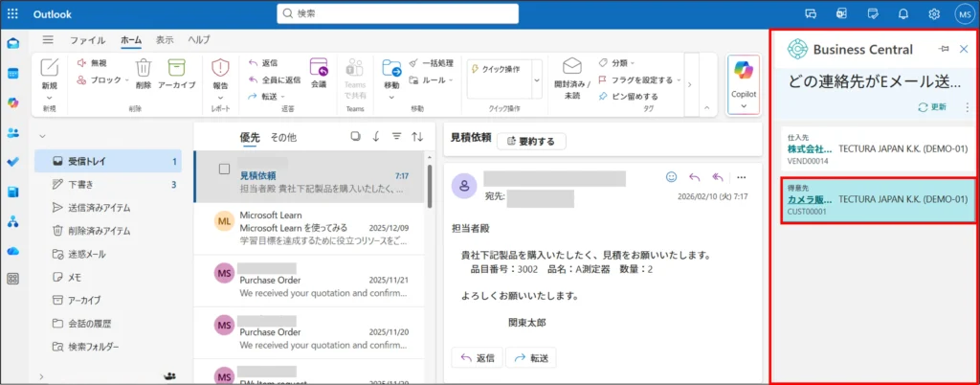Viewport: 980px width, 385px height.
Task: Open the クイック操作 dropdown arrow
Action: click(536, 80)
